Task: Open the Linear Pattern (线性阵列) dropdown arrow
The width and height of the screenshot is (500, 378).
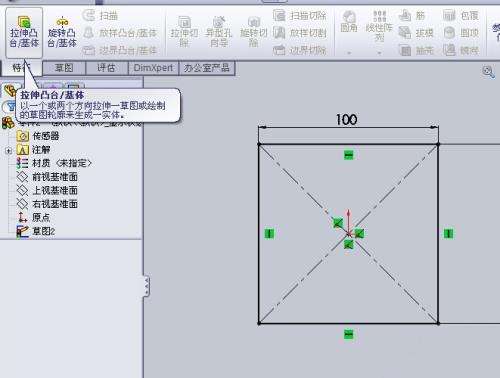Action: pyautogui.click(x=379, y=53)
